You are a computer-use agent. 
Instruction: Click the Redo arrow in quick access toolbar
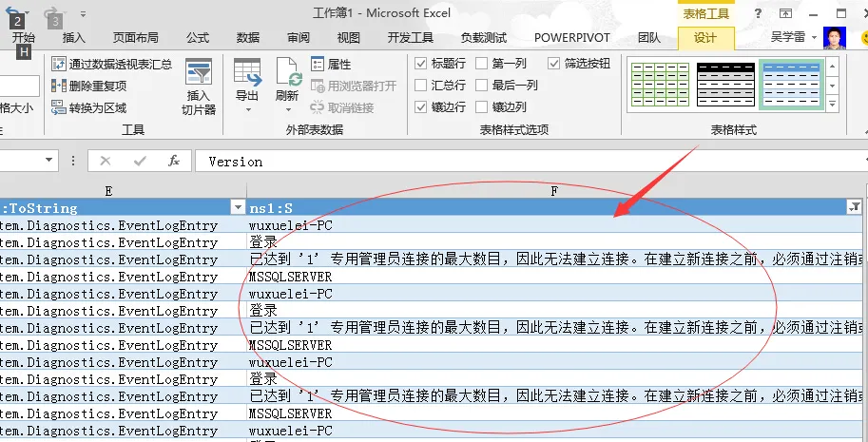click(50, 12)
